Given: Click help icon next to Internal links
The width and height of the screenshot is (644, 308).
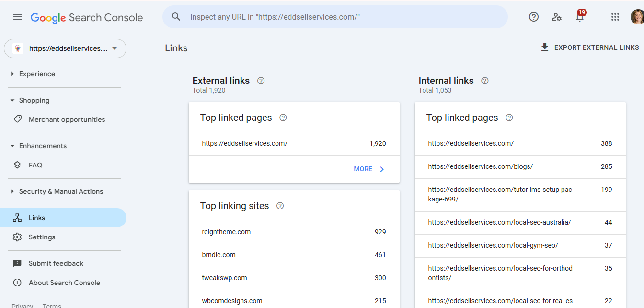Looking at the screenshot, I should pos(485,81).
